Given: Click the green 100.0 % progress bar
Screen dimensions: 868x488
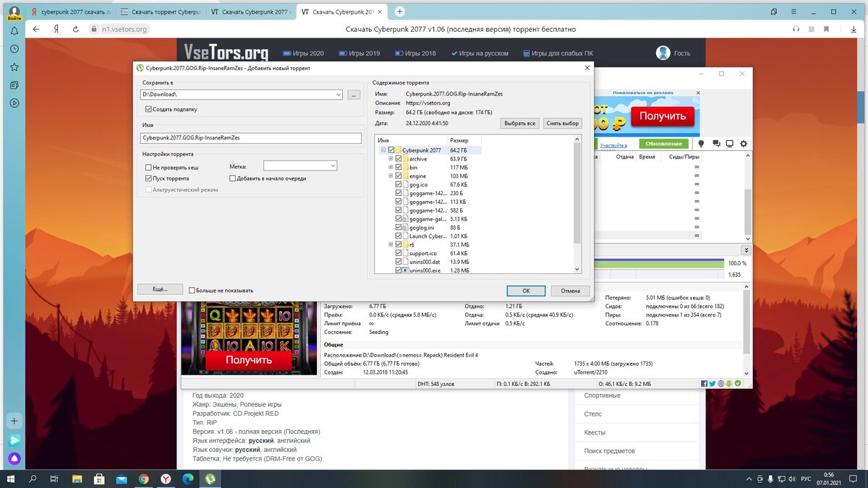Looking at the screenshot, I should click(660, 263).
